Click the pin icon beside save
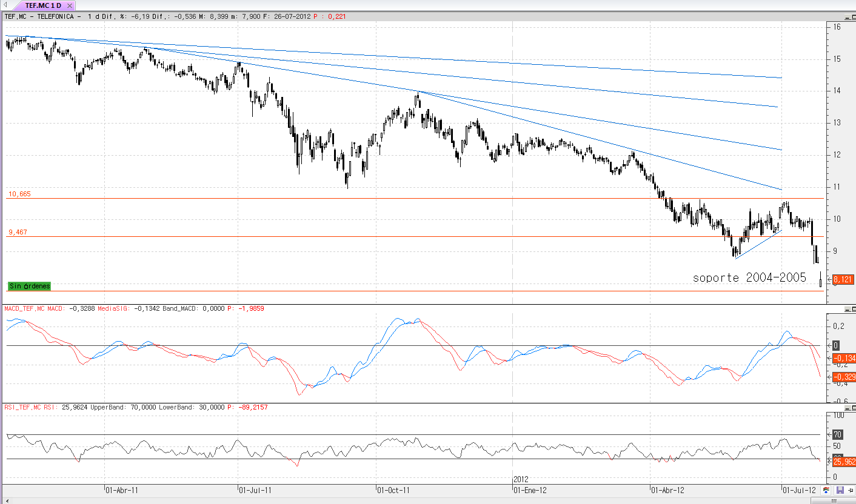This screenshot has width=856, height=504. click(850, 489)
